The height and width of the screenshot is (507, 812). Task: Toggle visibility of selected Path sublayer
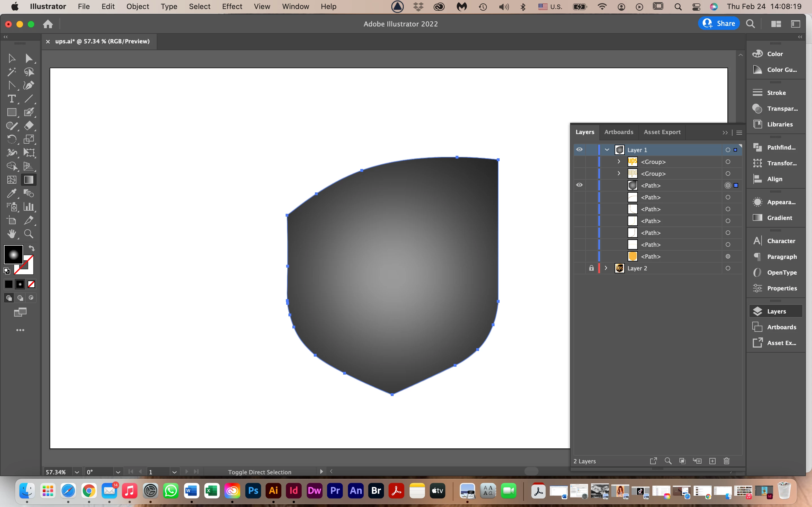tap(579, 185)
